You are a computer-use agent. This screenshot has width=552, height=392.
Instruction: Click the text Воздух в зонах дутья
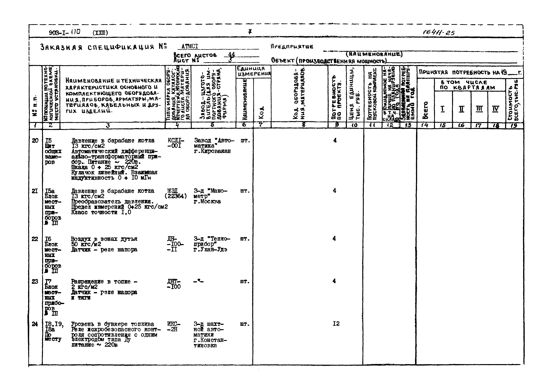(104, 239)
